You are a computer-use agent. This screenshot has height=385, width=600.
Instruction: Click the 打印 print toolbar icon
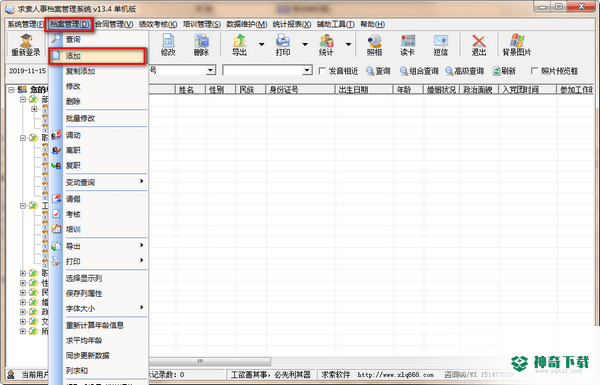coord(283,46)
